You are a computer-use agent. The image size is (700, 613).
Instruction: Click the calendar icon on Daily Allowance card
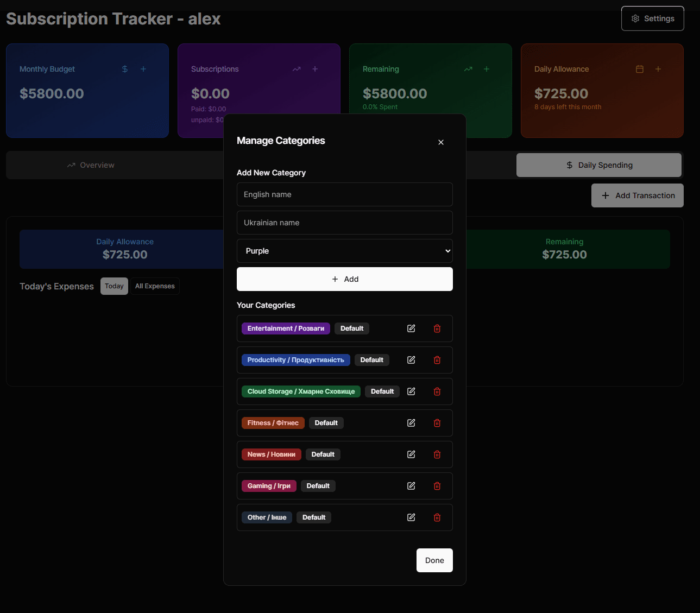(x=639, y=69)
